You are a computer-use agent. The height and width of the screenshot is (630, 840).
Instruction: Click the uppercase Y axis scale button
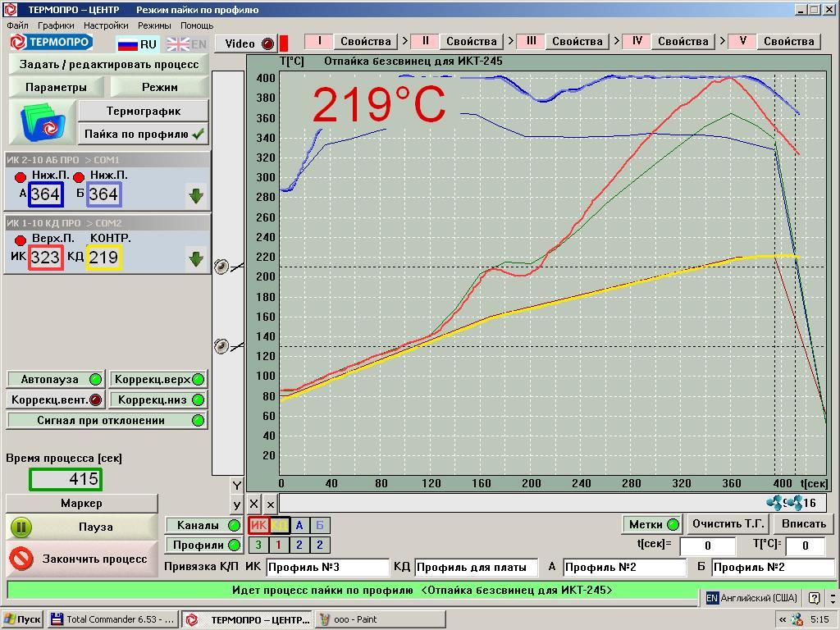click(x=237, y=486)
